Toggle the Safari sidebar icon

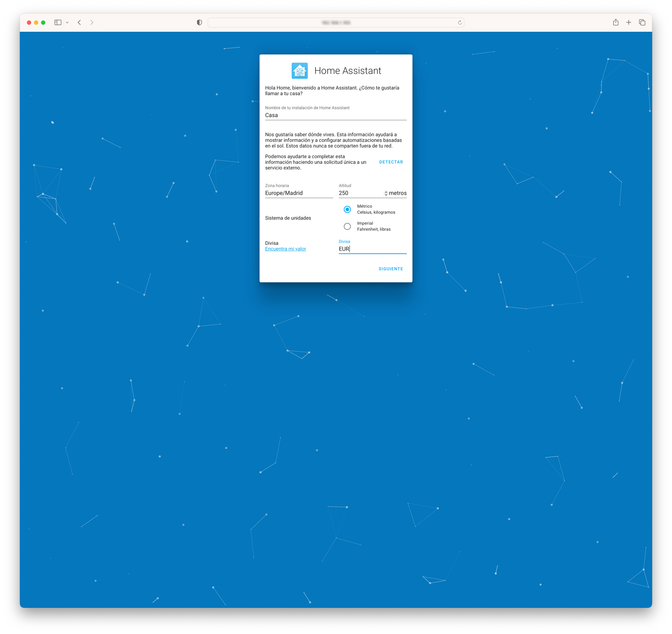coord(58,22)
